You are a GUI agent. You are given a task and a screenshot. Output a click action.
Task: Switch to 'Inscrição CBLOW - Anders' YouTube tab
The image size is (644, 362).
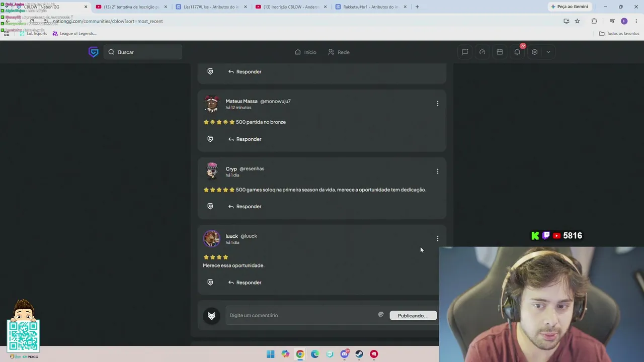[x=291, y=7]
